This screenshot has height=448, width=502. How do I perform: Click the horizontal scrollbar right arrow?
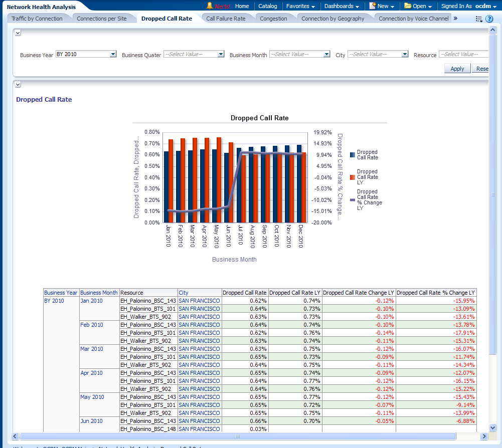coord(484,436)
